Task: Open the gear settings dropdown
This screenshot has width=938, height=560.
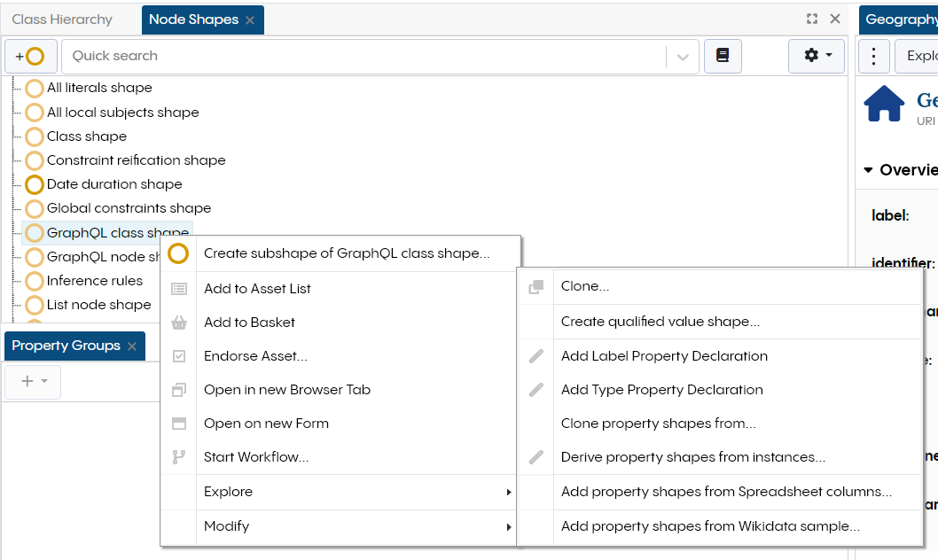Action: (817, 56)
